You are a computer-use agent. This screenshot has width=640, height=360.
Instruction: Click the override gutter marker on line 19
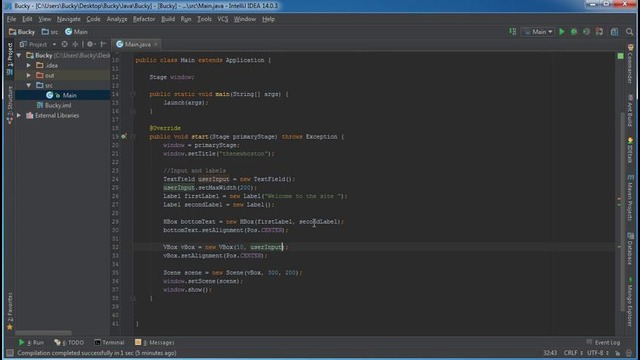point(123,136)
